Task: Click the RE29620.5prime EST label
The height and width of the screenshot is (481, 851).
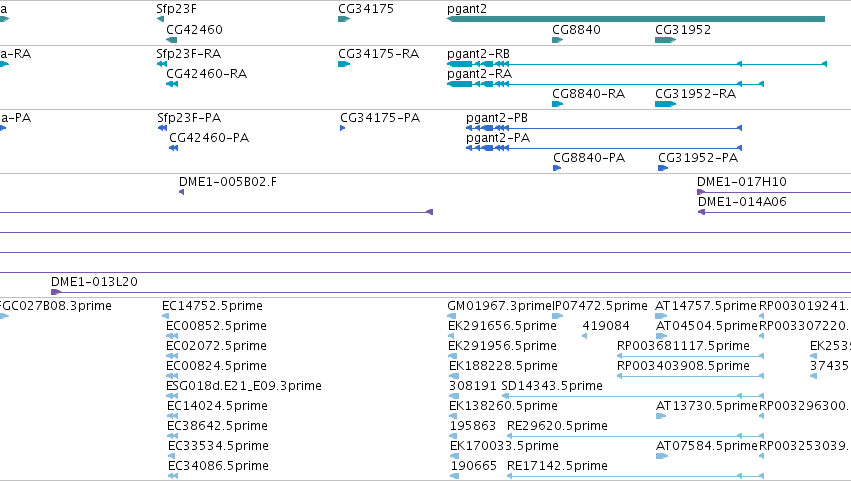Action: [557, 426]
